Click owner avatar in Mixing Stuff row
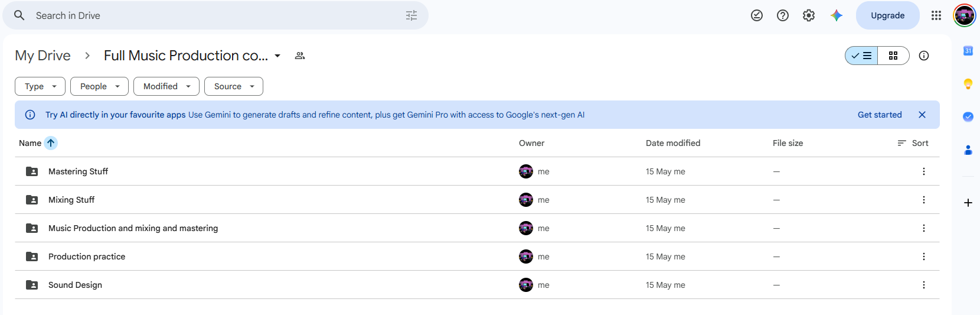 click(x=526, y=200)
